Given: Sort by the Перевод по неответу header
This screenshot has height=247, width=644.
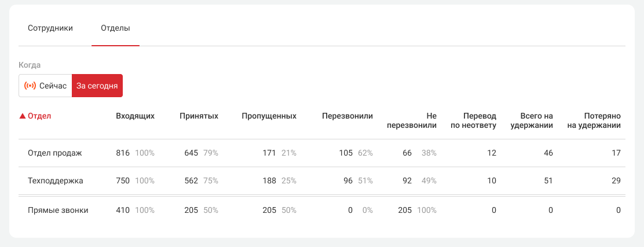Looking at the screenshot, I should click(x=473, y=120).
